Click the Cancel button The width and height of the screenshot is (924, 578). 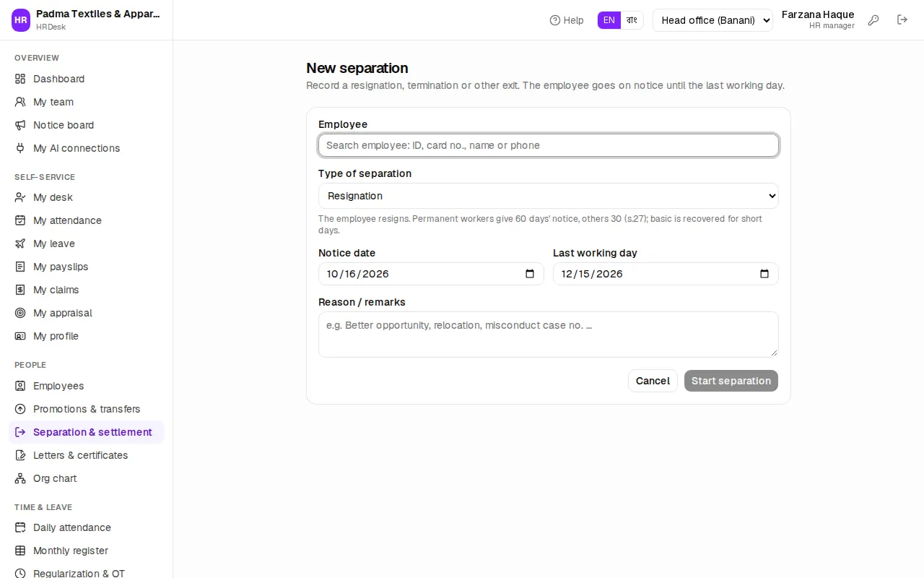tap(653, 381)
